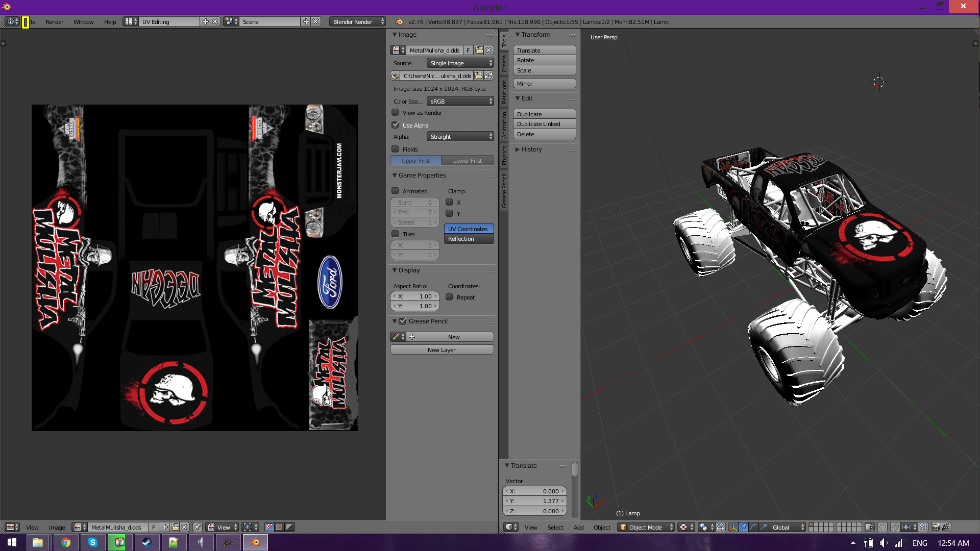Reload the image file from disk
The image size is (980, 551).
(x=488, y=76)
